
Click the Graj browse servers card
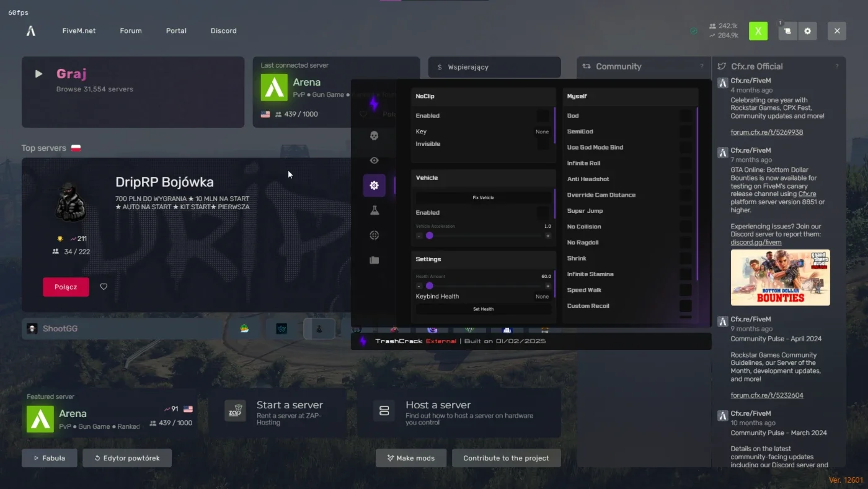pos(133,92)
